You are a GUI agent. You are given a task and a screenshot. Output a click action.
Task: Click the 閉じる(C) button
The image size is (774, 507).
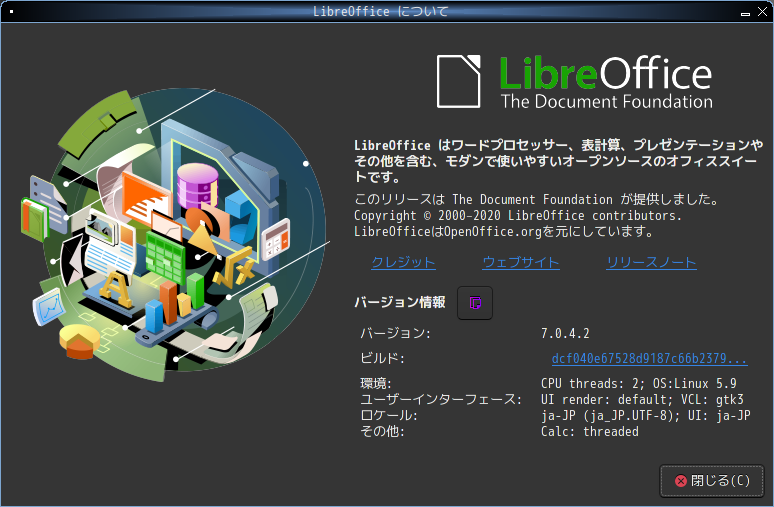[x=712, y=481]
